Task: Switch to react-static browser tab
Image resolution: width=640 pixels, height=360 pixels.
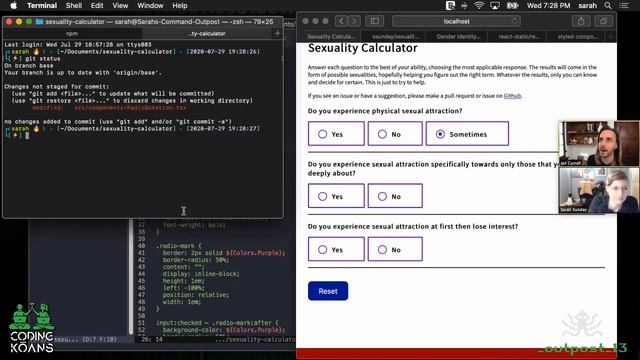Action: (519, 36)
